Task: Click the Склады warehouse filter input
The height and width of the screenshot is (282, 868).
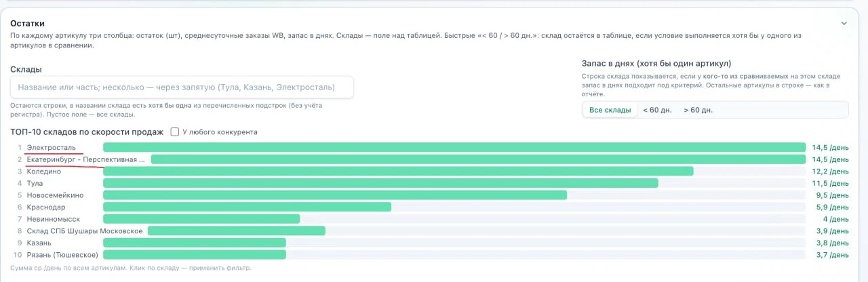Action: (x=182, y=87)
